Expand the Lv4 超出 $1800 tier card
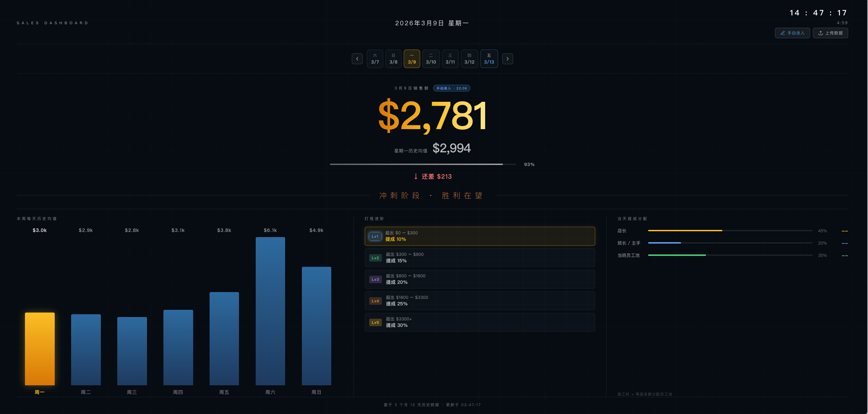This screenshot has height=414, width=868. pyautogui.click(x=480, y=301)
